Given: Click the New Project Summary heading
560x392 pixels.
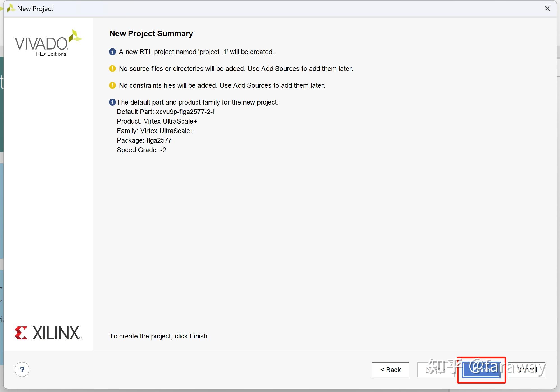Looking at the screenshot, I should pyautogui.click(x=151, y=34).
